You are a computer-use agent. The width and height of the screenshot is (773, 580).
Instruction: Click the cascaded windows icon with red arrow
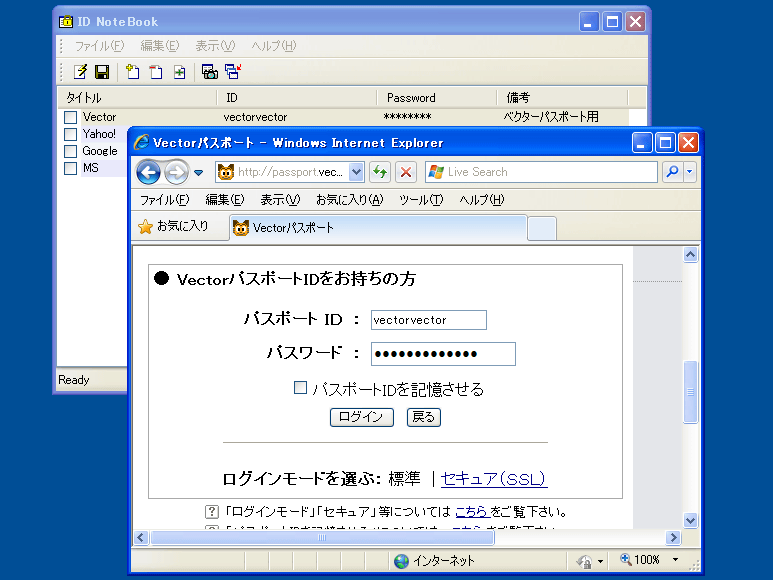pos(233,72)
